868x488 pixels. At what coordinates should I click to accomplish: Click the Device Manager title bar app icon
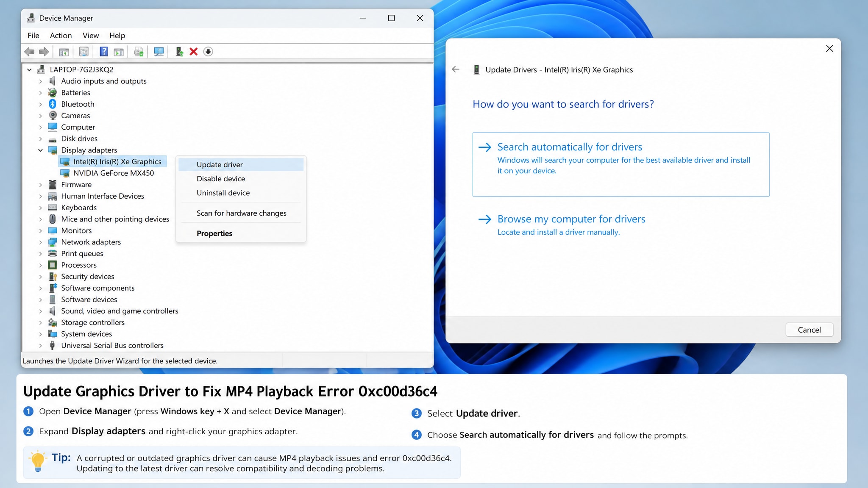31,18
